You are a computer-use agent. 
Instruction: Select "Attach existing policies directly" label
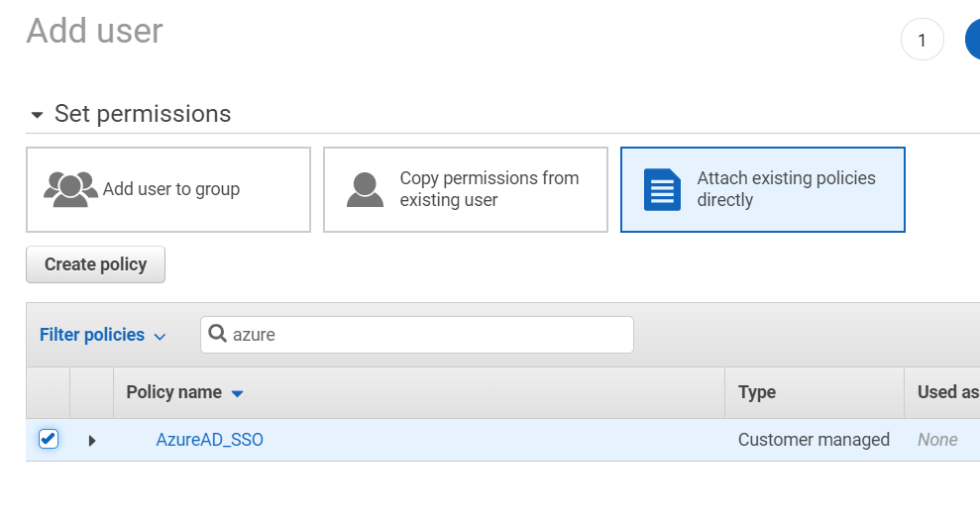pyautogui.click(x=786, y=189)
